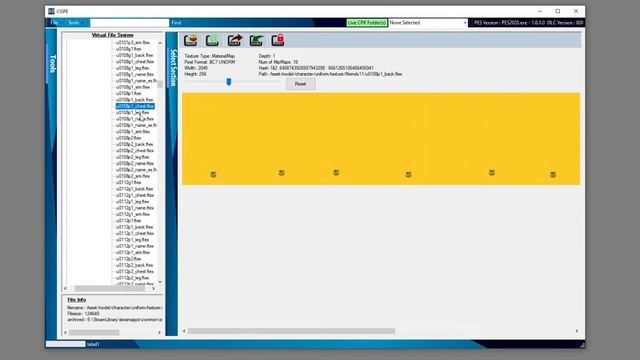Click the highlighted u0108p1_chest.ftex entry
The width and height of the screenshot is (640, 360).
(x=135, y=106)
